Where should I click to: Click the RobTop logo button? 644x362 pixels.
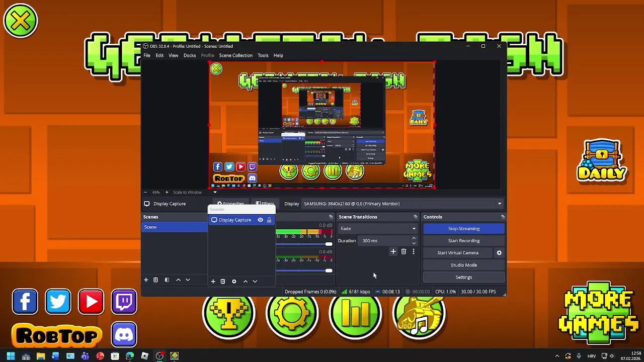57,336
